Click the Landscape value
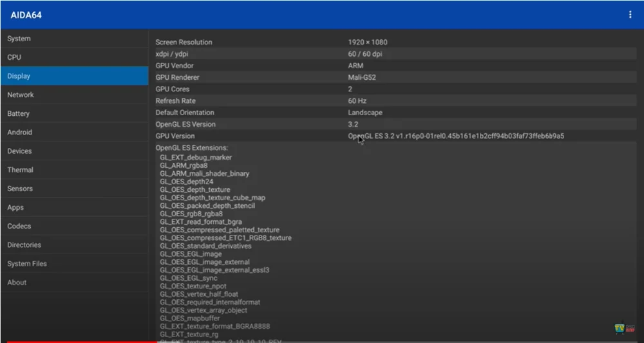This screenshot has width=644, height=343. click(365, 113)
